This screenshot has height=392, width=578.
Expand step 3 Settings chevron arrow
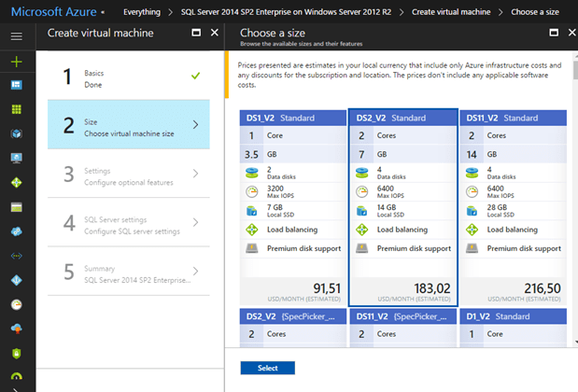tap(196, 174)
